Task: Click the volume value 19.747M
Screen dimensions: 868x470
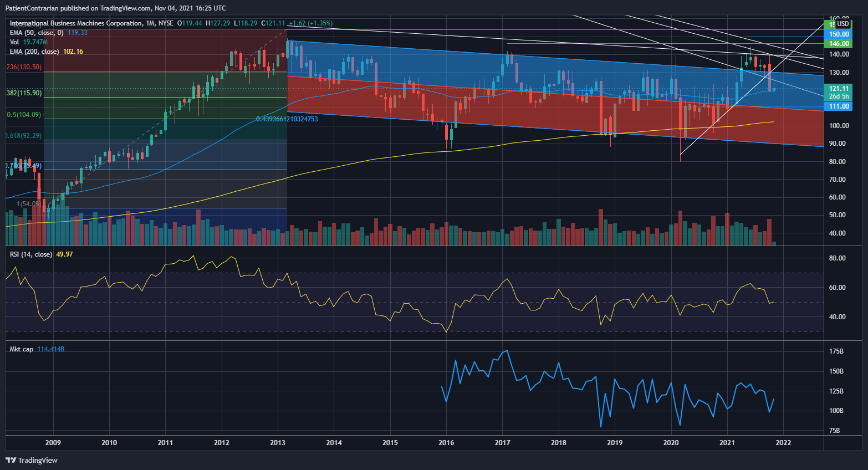Action: point(35,42)
